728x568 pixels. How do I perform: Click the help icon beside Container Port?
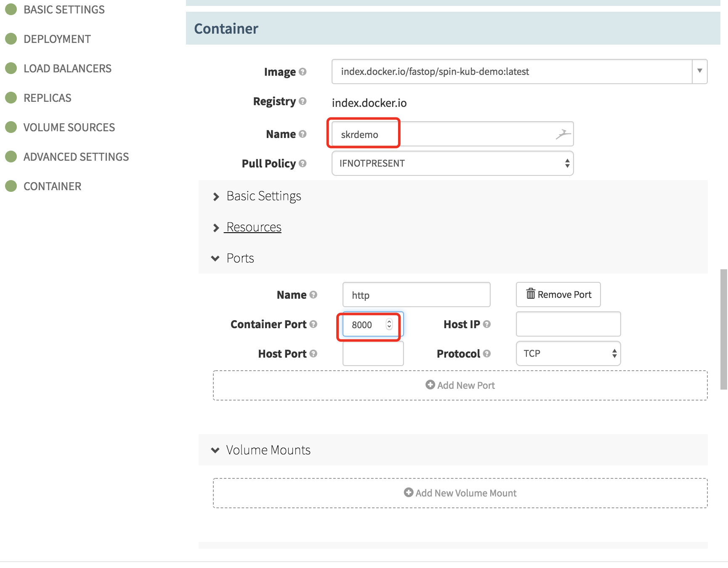[313, 324]
